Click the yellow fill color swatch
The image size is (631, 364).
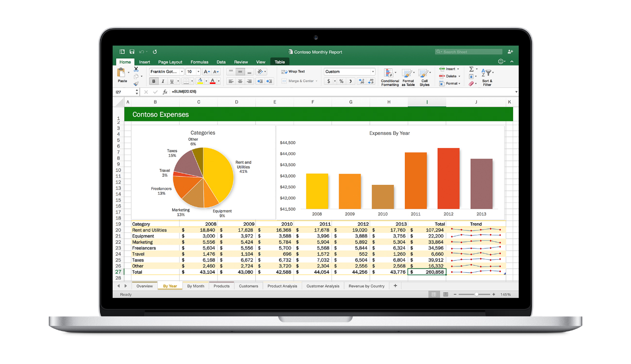(x=200, y=81)
